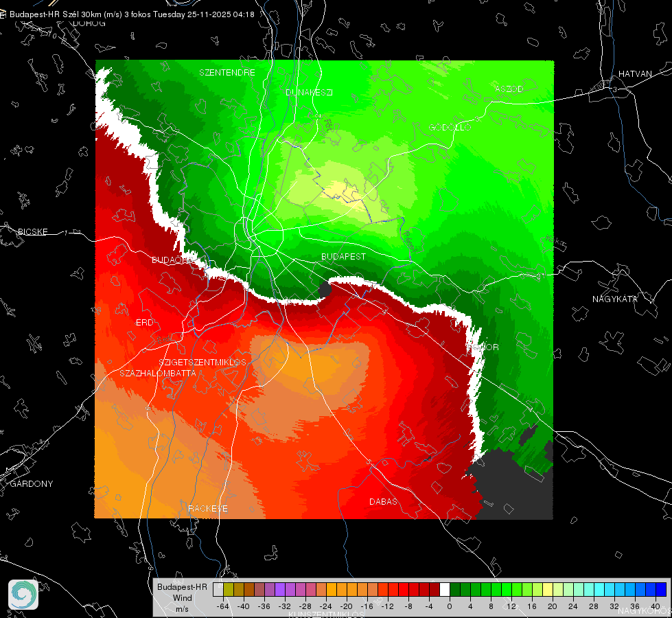Click the 'm/s' unit text in legend
This screenshot has height=618, width=672.
[x=182, y=608]
